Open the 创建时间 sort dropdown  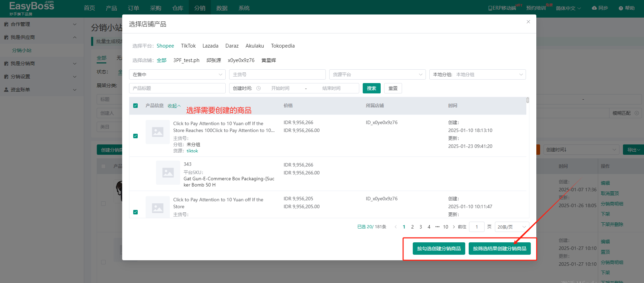[581, 150]
